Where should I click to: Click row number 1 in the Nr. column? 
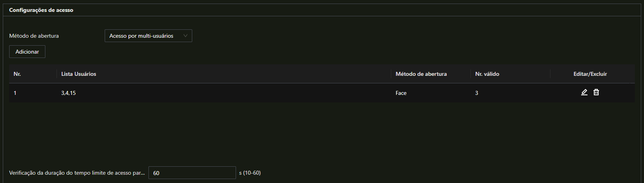pos(15,93)
